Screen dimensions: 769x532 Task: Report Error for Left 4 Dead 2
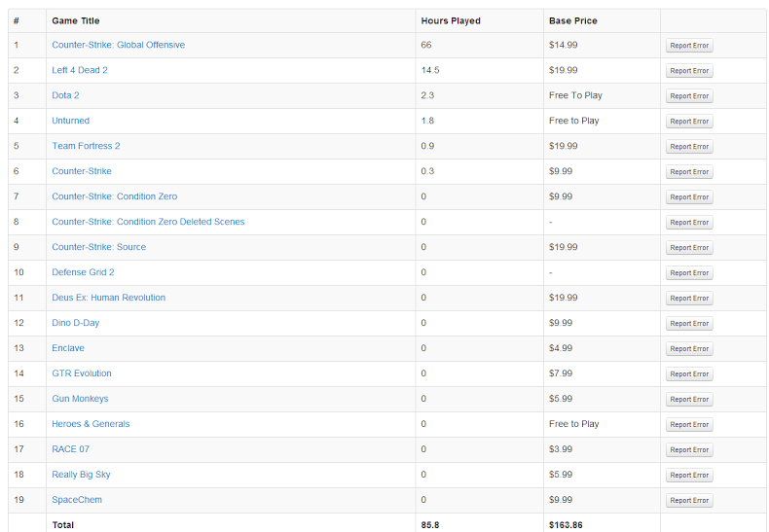tap(689, 71)
